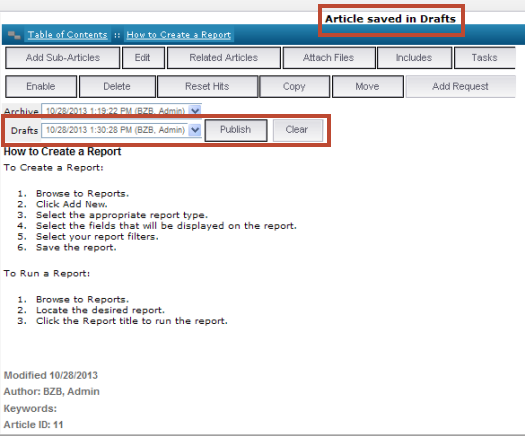The image size is (525, 436).
Task: Expand the Drafts version dropdown arrow
Action: (195, 130)
